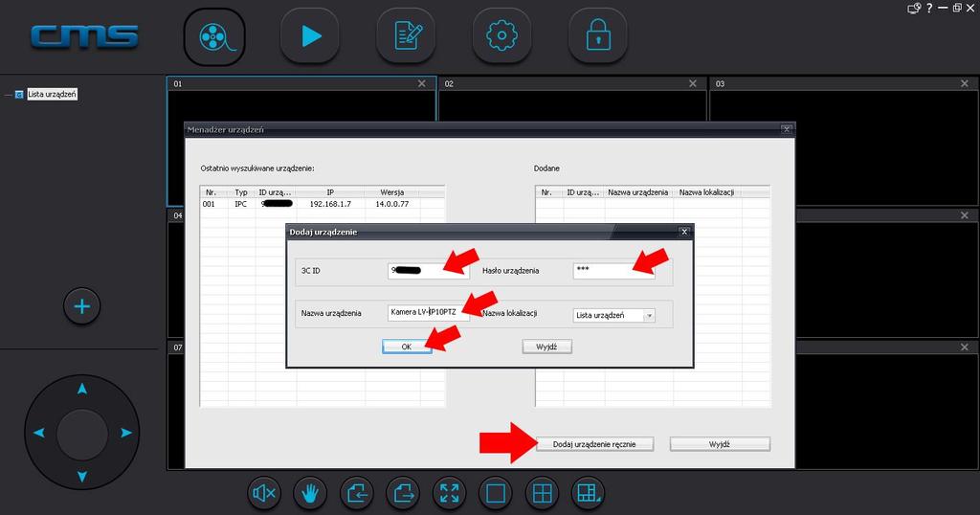
Task: Toggle fullscreen view icon
Action: click(x=450, y=493)
